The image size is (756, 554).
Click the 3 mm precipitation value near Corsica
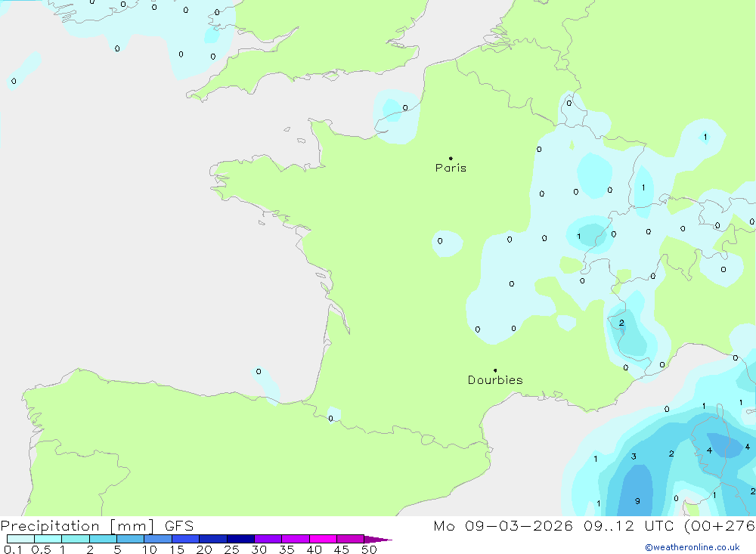pyautogui.click(x=634, y=456)
